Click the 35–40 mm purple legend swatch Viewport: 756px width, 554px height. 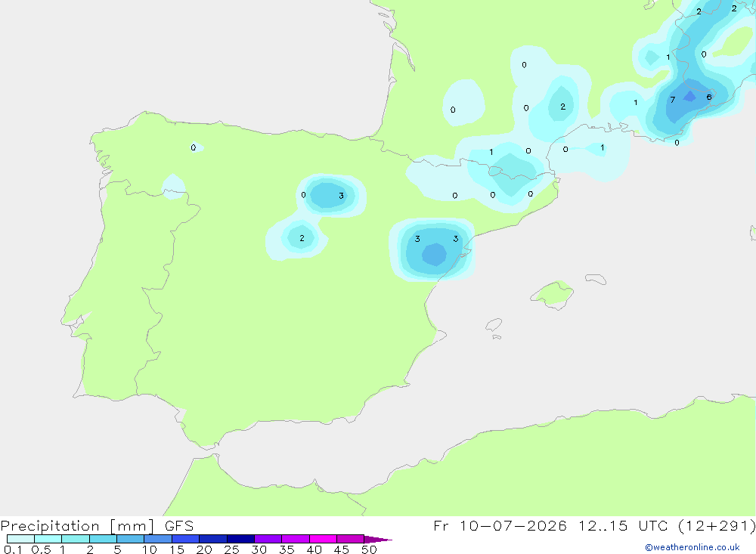[x=296, y=539]
